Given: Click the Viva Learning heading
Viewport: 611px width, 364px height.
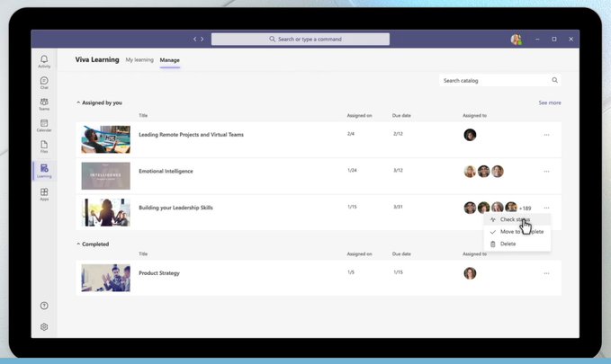Looking at the screenshot, I should coord(97,59).
